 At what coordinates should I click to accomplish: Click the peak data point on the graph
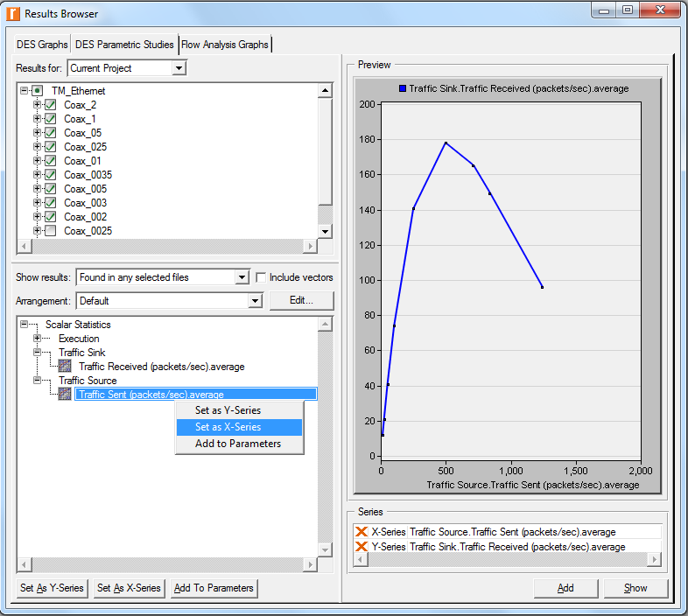point(446,143)
